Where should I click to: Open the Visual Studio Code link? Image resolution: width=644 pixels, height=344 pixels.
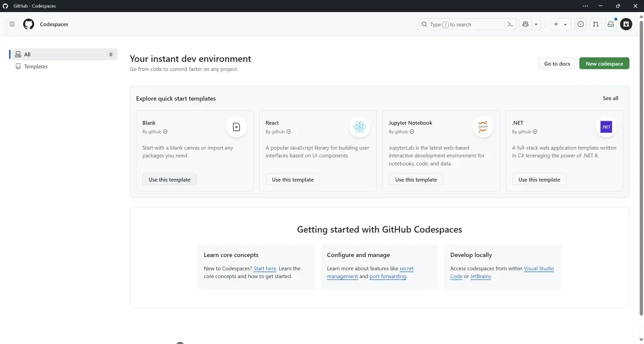pyautogui.click(x=502, y=273)
